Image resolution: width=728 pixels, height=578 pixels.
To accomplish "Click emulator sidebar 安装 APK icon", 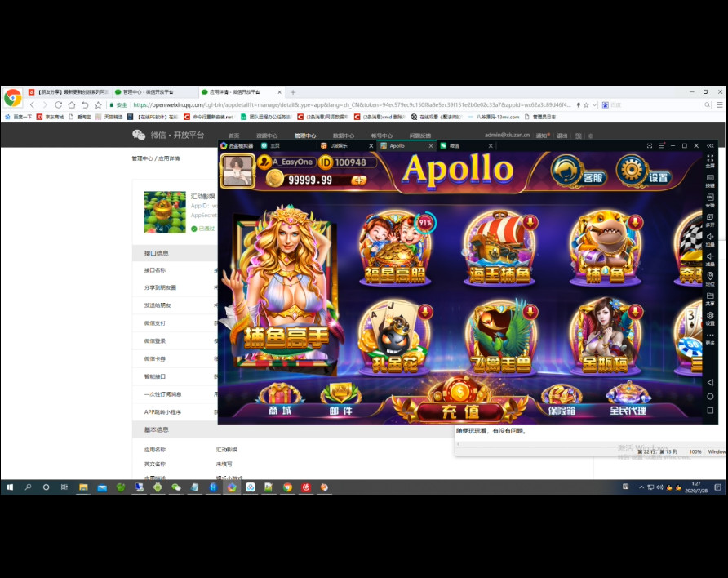I will point(710,200).
